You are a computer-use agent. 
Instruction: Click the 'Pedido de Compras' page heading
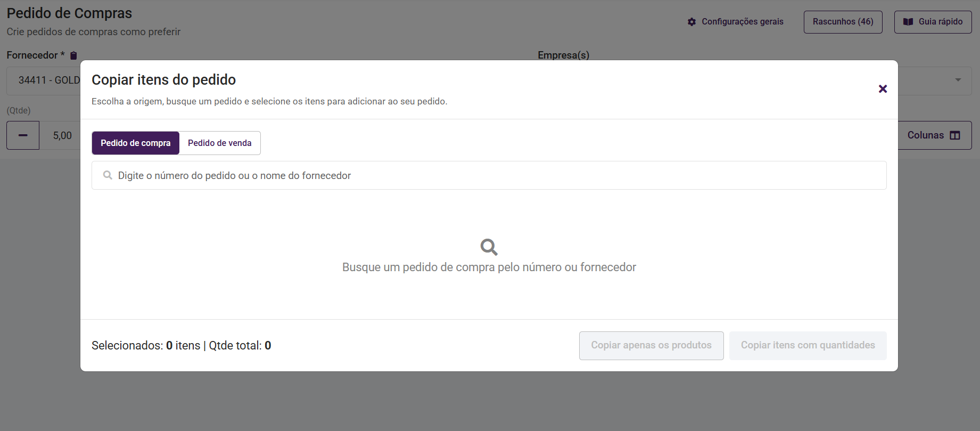click(69, 13)
